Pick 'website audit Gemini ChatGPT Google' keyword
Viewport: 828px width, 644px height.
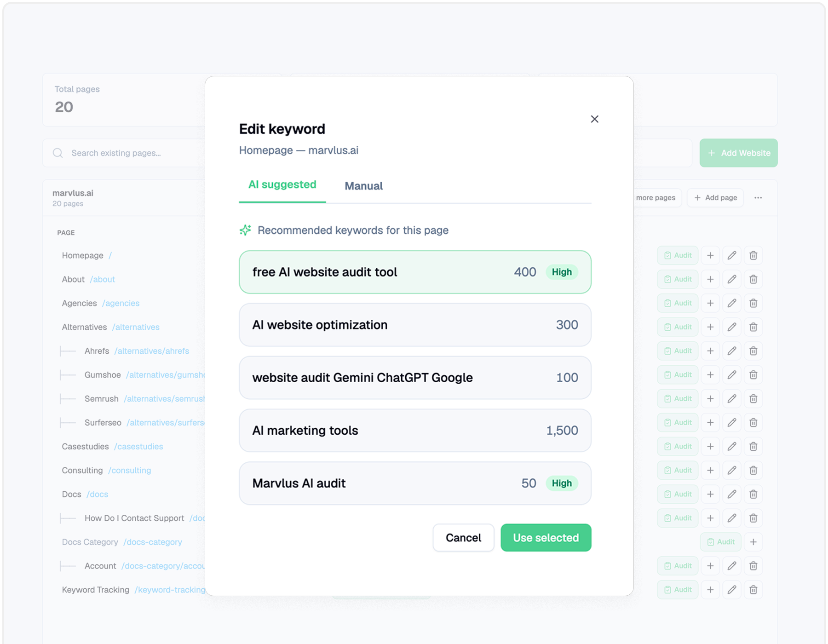(x=415, y=378)
